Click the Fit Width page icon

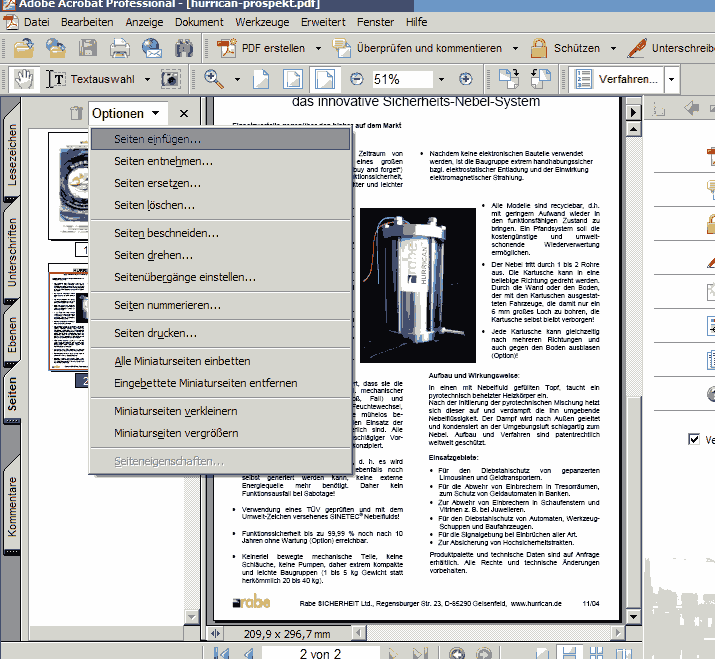[324, 79]
